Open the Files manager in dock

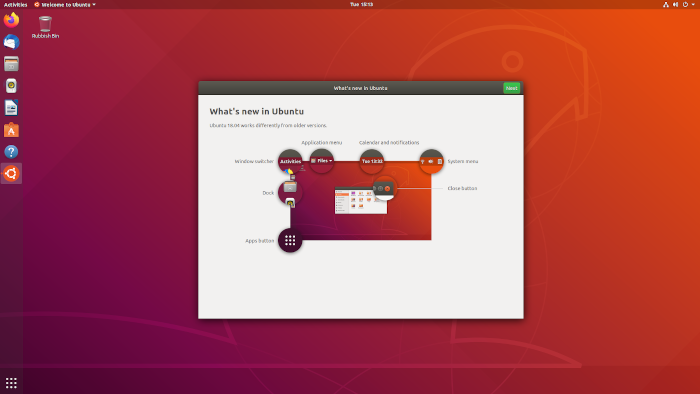tap(11, 64)
